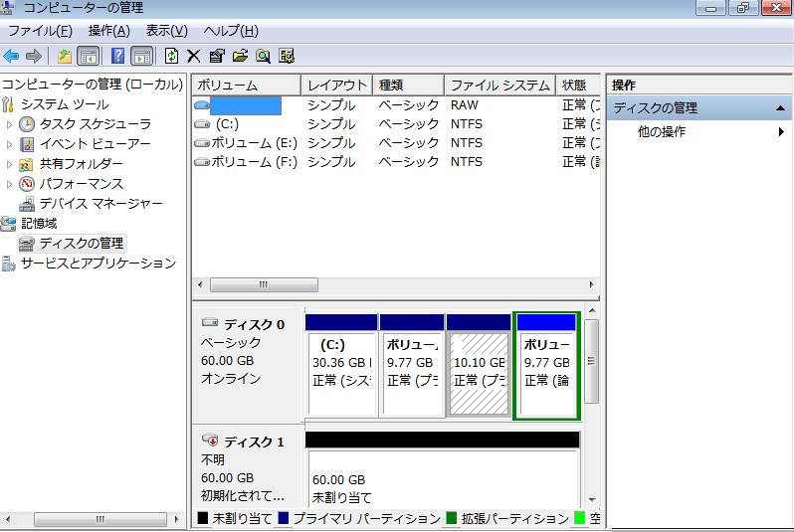Click the Shared Folders icon
This screenshot has height=532, width=794.
point(26,164)
